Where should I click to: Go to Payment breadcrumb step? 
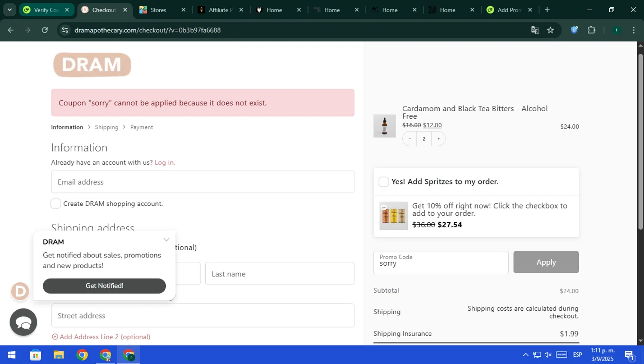tap(142, 127)
